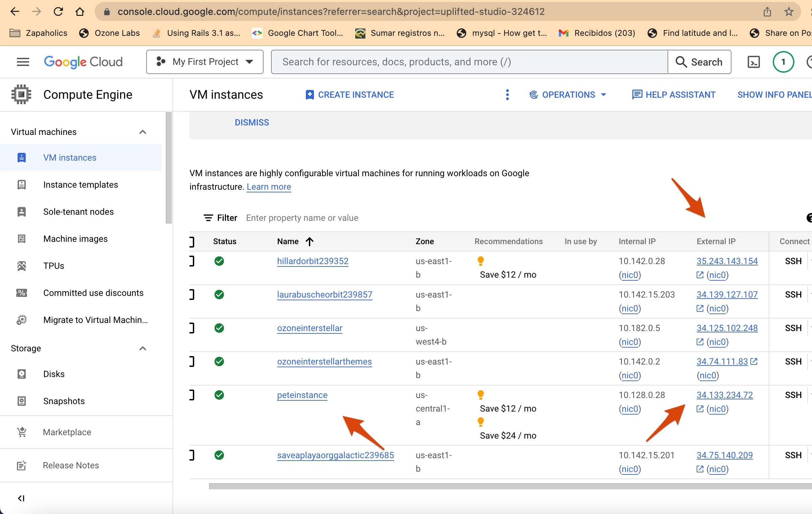Collapse the Virtual machines section
812x514 pixels.
[x=143, y=132]
